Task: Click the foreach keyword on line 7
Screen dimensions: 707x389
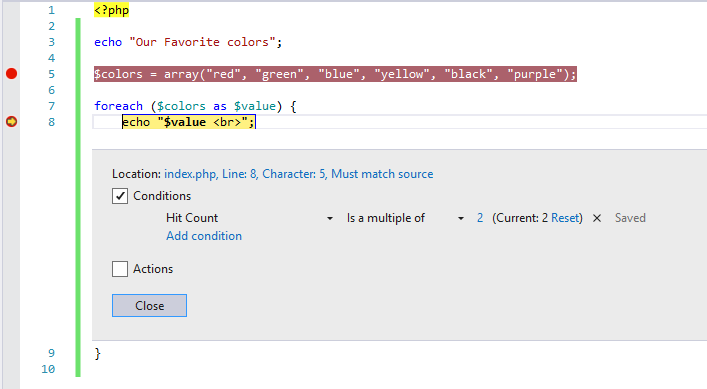Action: click(118, 106)
